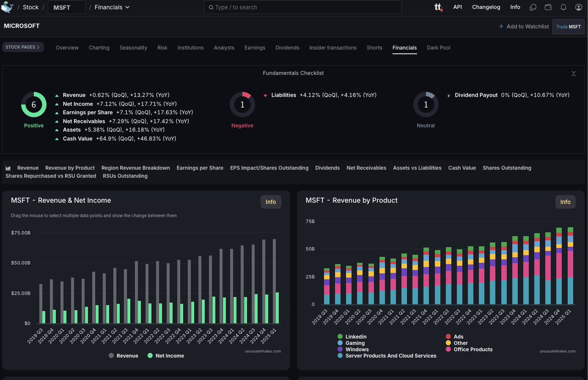
Task: Click the tt logo in the header
Action: click(438, 7)
